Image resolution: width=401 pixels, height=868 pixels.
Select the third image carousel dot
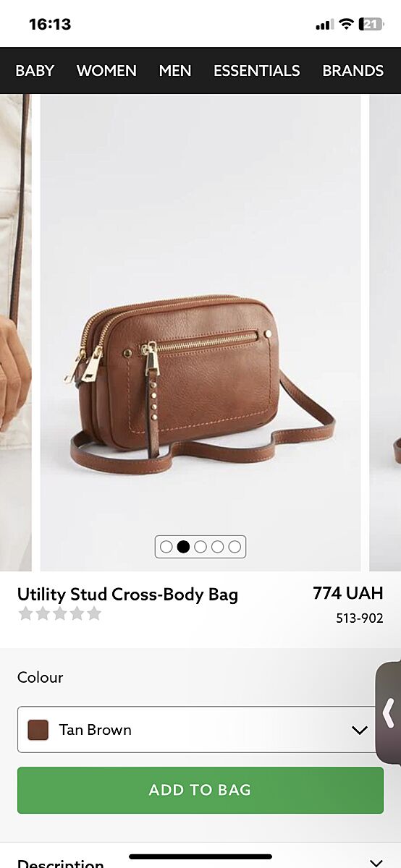[200, 547]
